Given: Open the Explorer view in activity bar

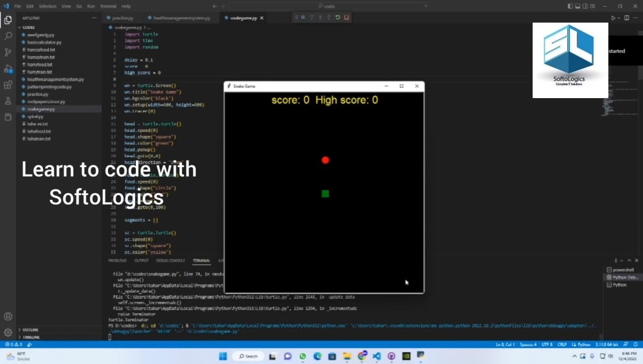Looking at the screenshot, I should point(8,20).
